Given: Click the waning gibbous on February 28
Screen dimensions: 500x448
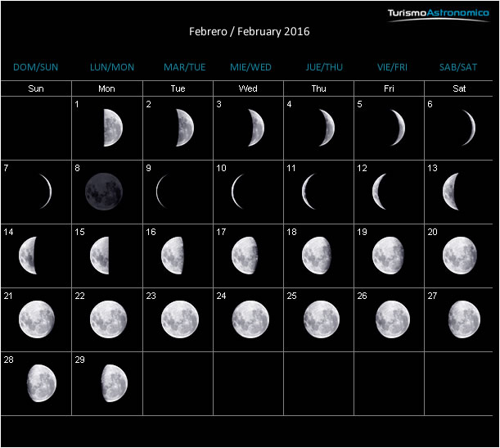Looking at the screenshot, I should [42, 383].
